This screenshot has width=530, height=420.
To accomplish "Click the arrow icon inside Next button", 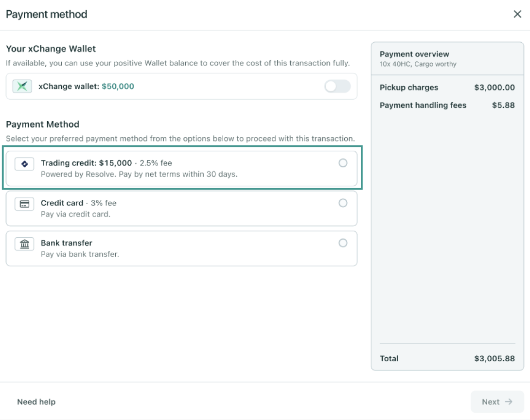I will [509, 402].
